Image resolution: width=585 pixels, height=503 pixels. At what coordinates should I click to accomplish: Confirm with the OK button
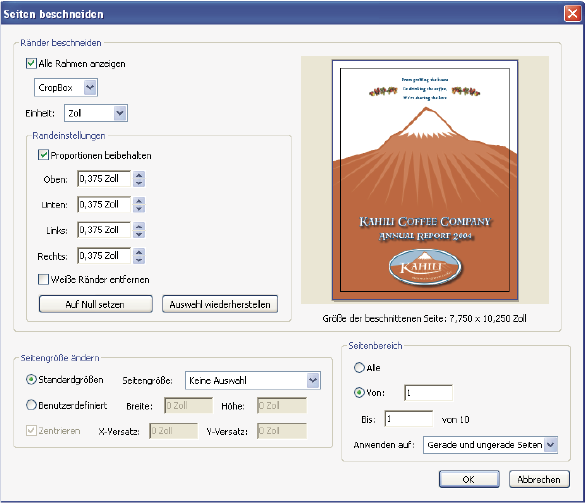pyautogui.click(x=469, y=479)
